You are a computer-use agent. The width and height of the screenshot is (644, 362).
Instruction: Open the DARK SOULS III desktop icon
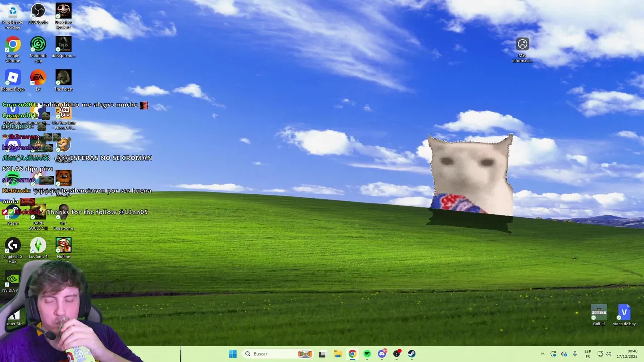point(38,217)
